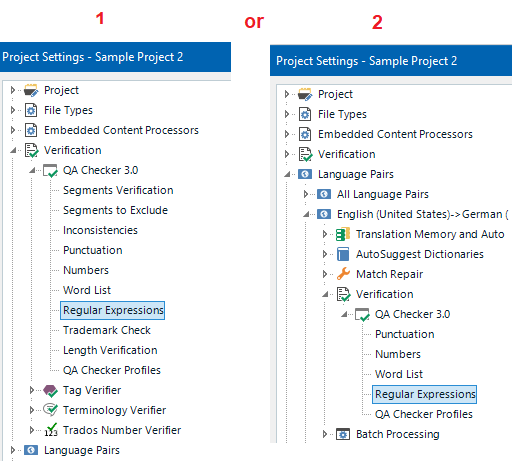Click the English->German language pair icon
The height and width of the screenshot is (466, 513).
324,214
